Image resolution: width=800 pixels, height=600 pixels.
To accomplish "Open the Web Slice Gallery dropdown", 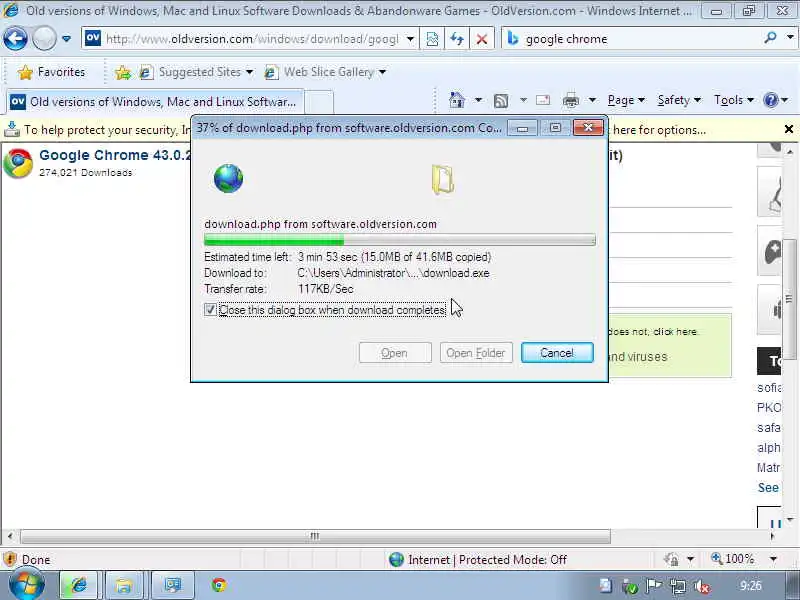I will [325, 72].
